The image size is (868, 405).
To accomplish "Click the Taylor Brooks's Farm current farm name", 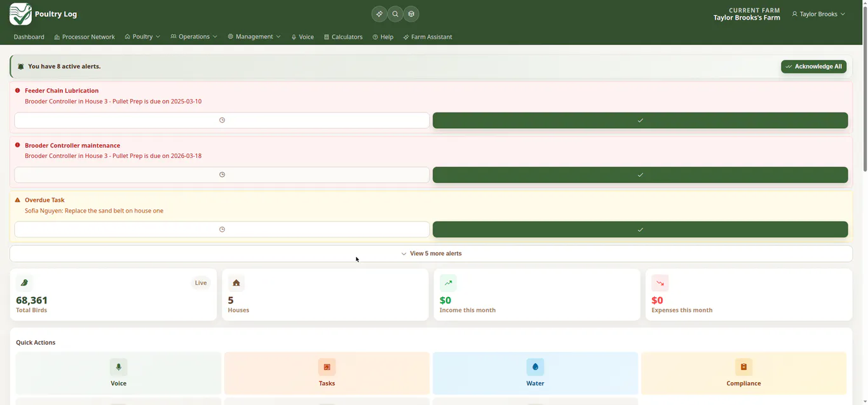I will pyautogui.click(x=747, y=18).
